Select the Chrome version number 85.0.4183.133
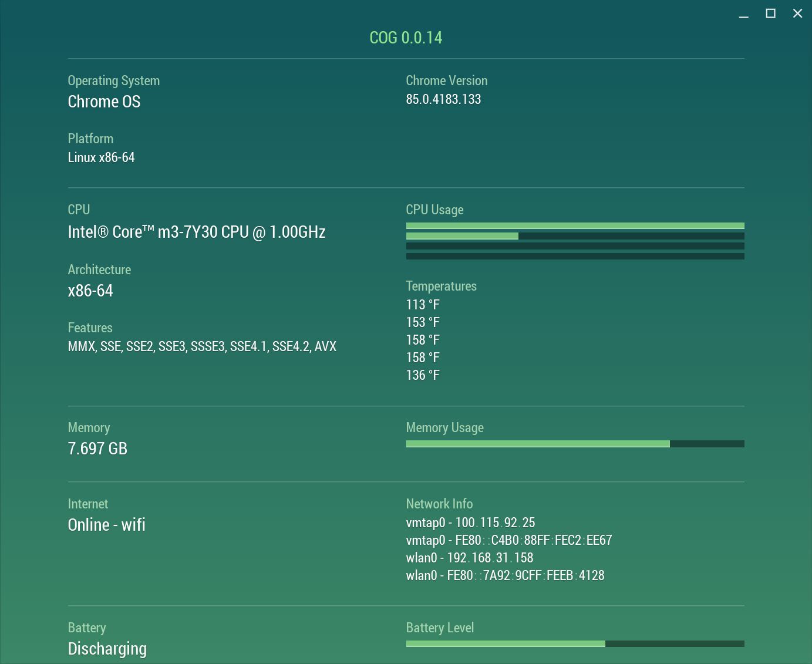This screenshot has width=812, height=664. [x=443, y=99]
